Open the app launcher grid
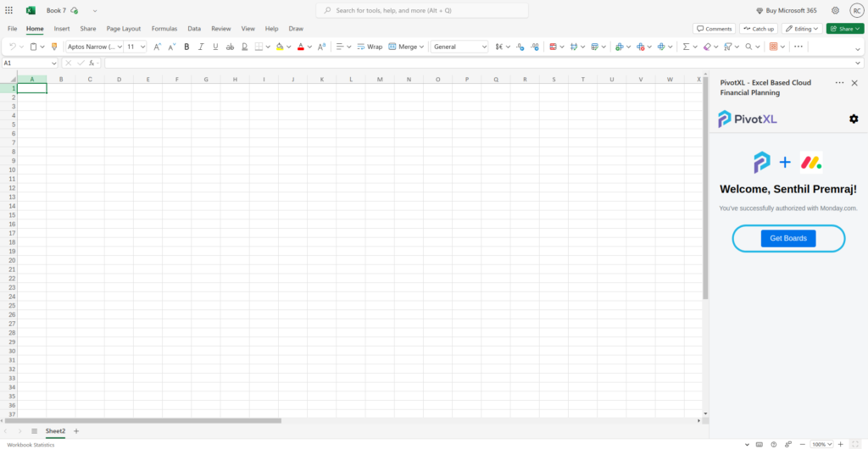This screenshot has height=449, width=868. pyautogui.click(x=8, y=10)
